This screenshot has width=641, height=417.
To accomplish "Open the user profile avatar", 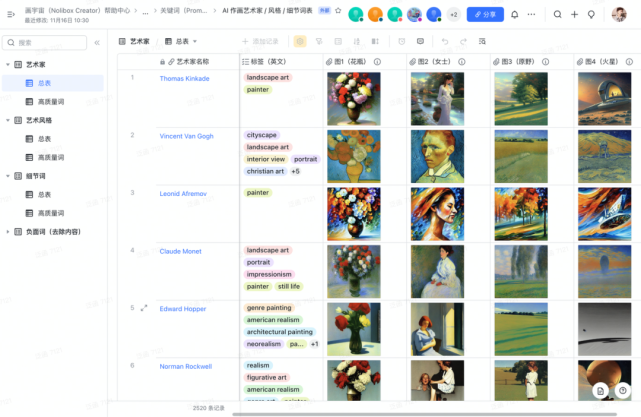I will [x=619, y=14].
